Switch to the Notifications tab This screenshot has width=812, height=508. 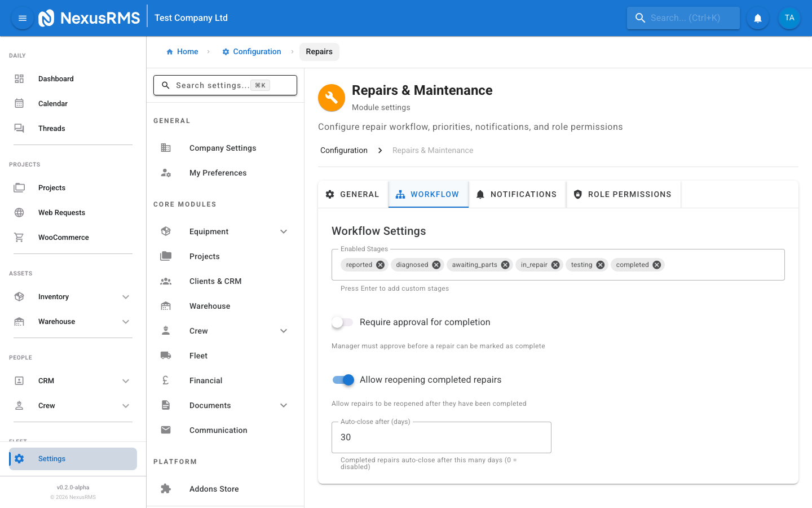point(517,194)
